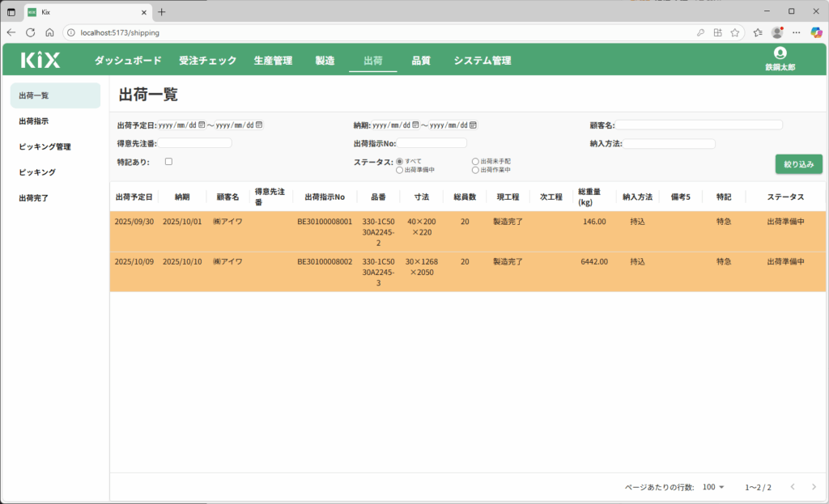Add page to favorites with star icon
The height and width of the screenshot is (504, 829).
pos(735,32)
